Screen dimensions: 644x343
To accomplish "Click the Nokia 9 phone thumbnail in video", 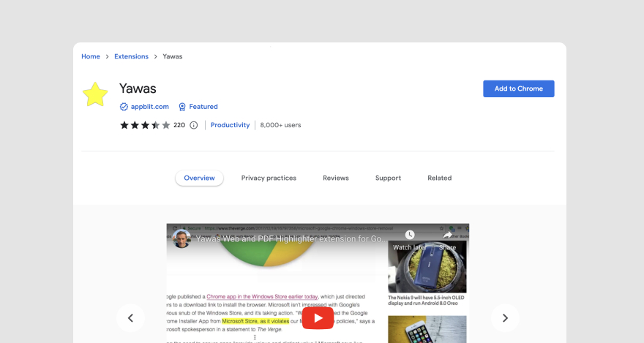I will [427, 266].
